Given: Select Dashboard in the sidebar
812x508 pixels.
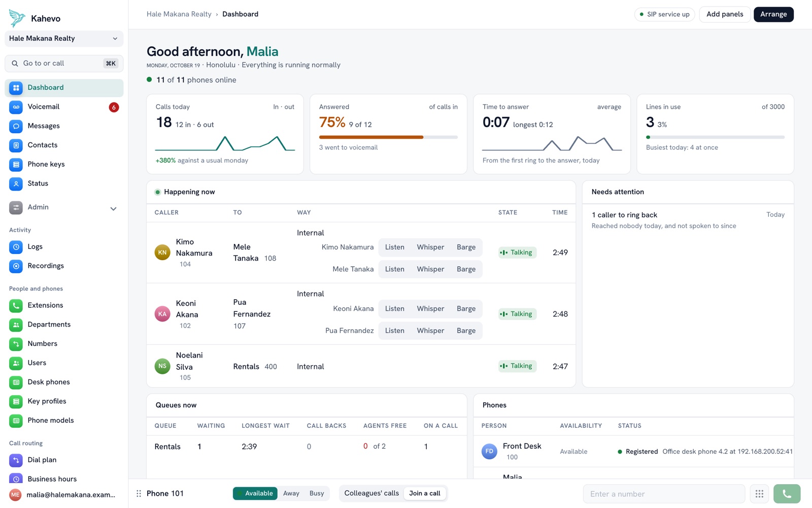Looking at the screenshot, I should [x=64, y=88].
